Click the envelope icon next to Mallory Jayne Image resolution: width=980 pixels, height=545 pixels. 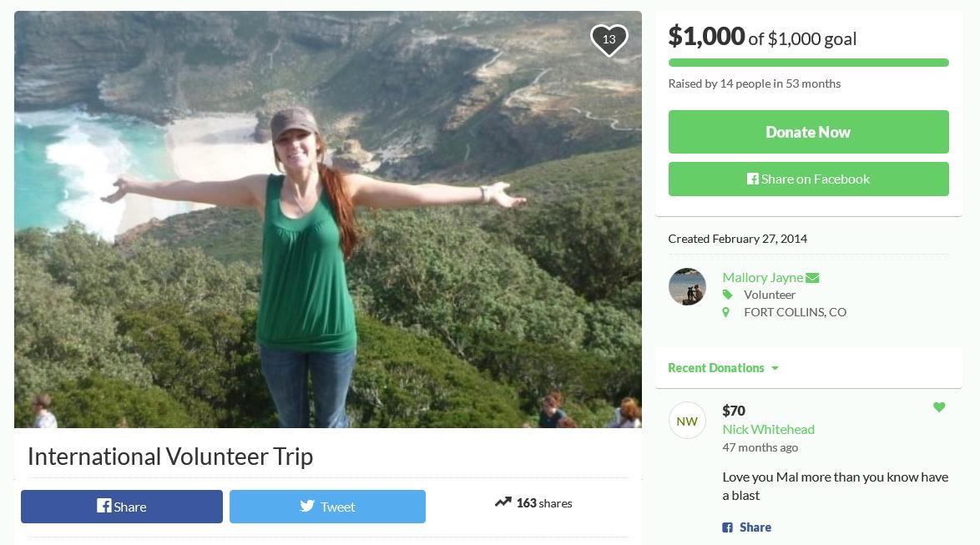812,278
